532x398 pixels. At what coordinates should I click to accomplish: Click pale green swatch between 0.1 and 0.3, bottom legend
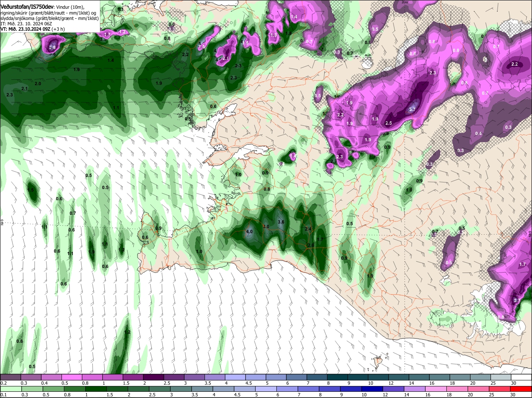pyautogui.click(x=11, y=389)
